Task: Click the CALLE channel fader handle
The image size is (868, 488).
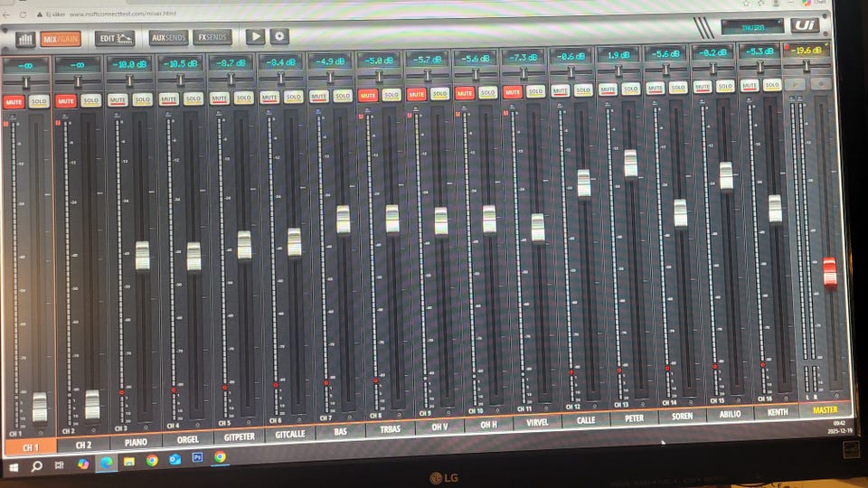Action: point(583,183)
